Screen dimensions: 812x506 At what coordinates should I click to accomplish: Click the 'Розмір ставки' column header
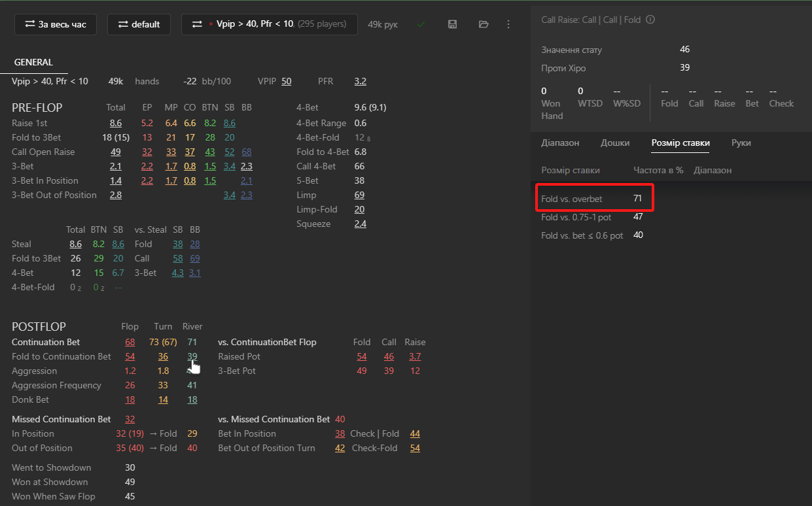(x=571, y=170)
